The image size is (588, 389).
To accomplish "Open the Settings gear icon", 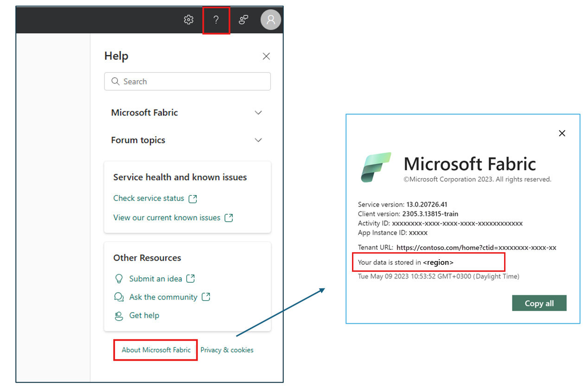I will pos(188,19).
